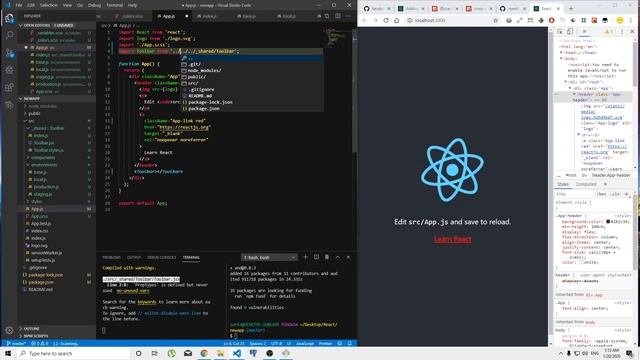
Task: Open the Terminal menu in VS Code menu bar
Action: coord(114,5)
